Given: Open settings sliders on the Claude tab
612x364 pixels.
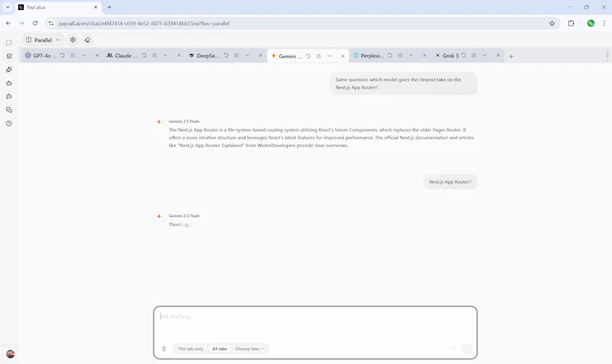Looking at the screenshot, I should (155, 56).
